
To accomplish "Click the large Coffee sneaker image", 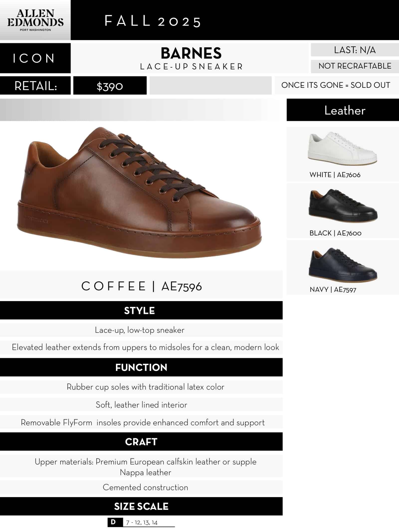I will pos(139,192).
